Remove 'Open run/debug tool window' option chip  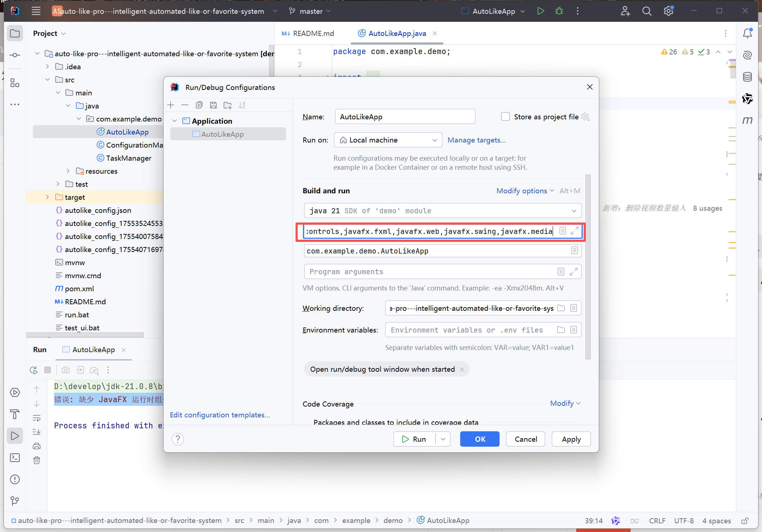pos(462,369)
